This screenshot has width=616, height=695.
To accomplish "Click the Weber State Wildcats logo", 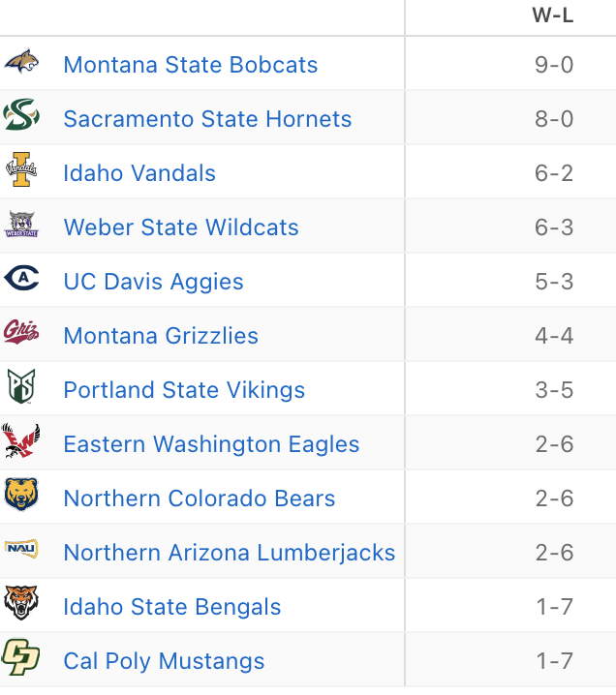I will pyautogui.click(x=21, y=226).
